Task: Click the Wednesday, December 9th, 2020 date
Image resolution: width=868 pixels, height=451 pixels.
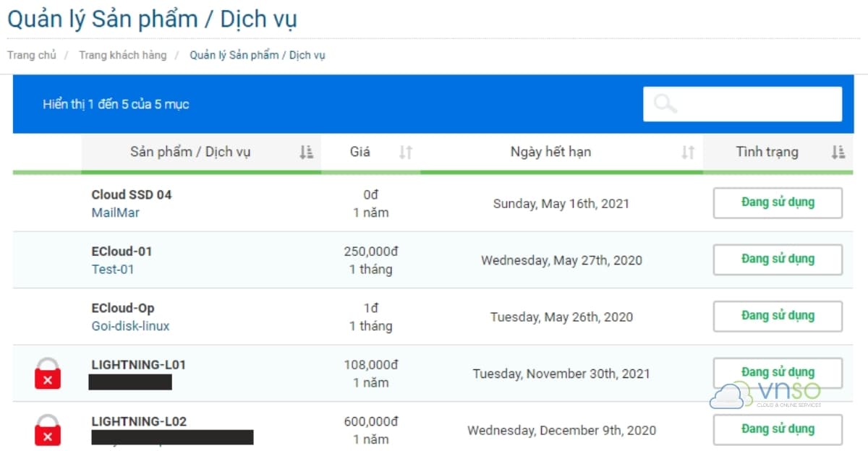Action: point(561,430)
